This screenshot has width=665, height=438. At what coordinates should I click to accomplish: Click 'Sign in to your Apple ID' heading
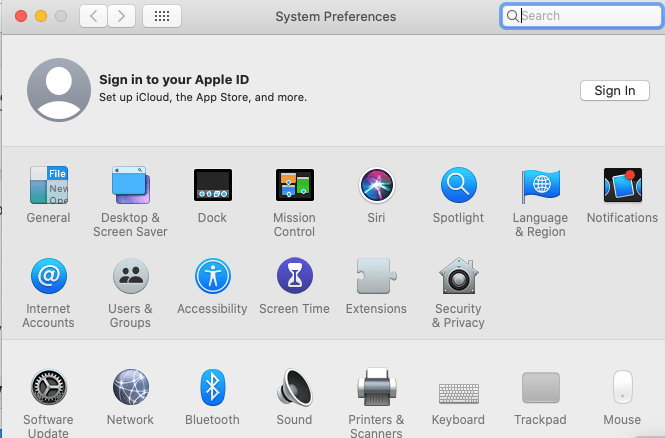[x=174, y=80]
